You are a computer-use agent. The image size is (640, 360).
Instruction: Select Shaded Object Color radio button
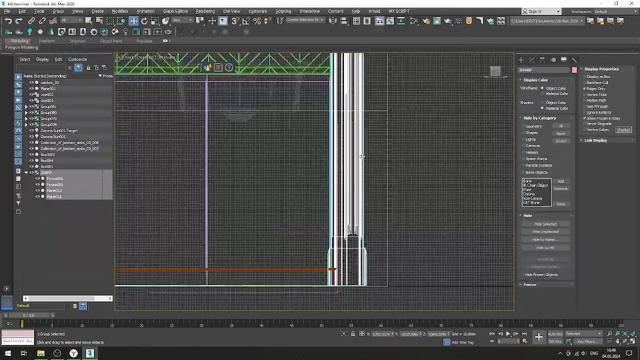(542, 102)
